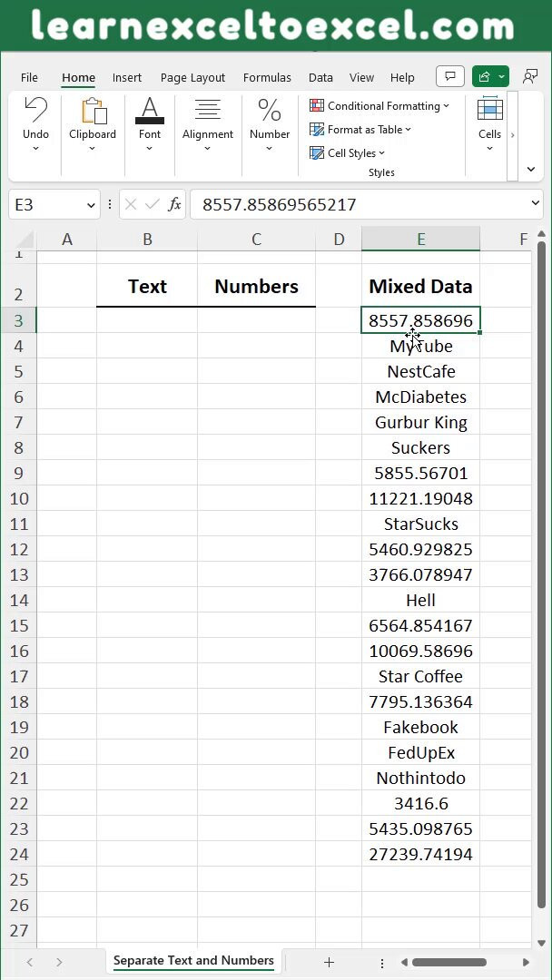The image size is (552, 980).
Task: Select column E header
Action: pos(420,239)
